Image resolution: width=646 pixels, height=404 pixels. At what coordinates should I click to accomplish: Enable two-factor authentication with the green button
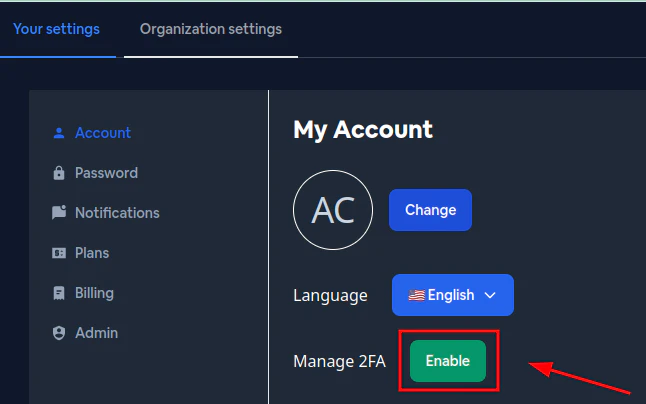click(x=447, y=361)
